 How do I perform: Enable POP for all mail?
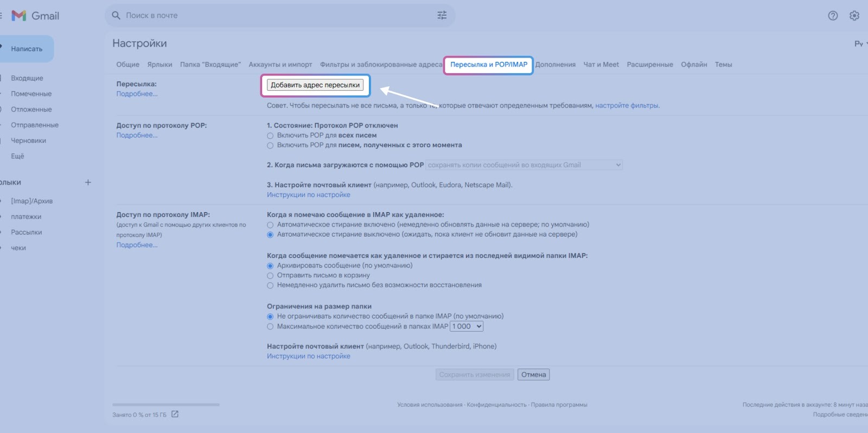[270, 136]
